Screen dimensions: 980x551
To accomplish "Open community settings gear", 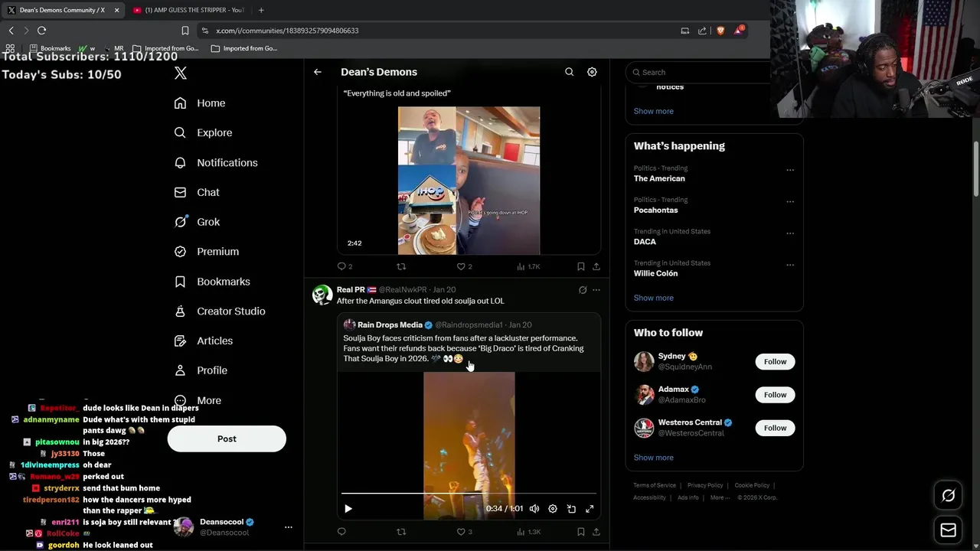I will [x=592, y=72].
